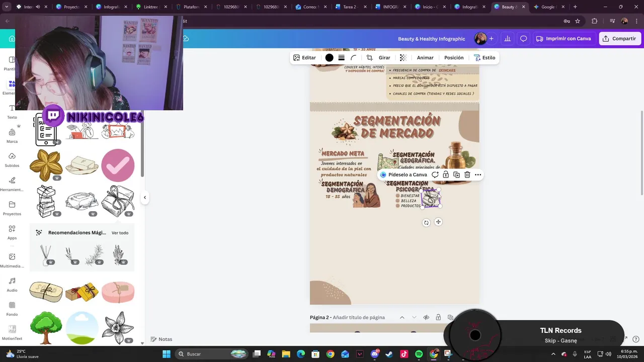This screenshot has width=644, height=362.
Task: Click the taskbar Buscar search box
Action: pyautogui.click(x=212, y=354)
